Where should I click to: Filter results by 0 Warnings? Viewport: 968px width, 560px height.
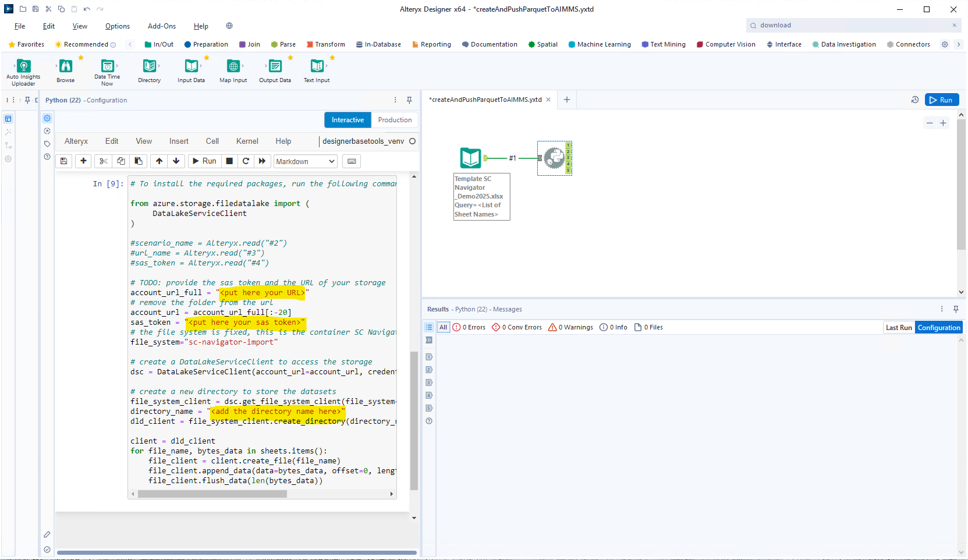[571, 327]
